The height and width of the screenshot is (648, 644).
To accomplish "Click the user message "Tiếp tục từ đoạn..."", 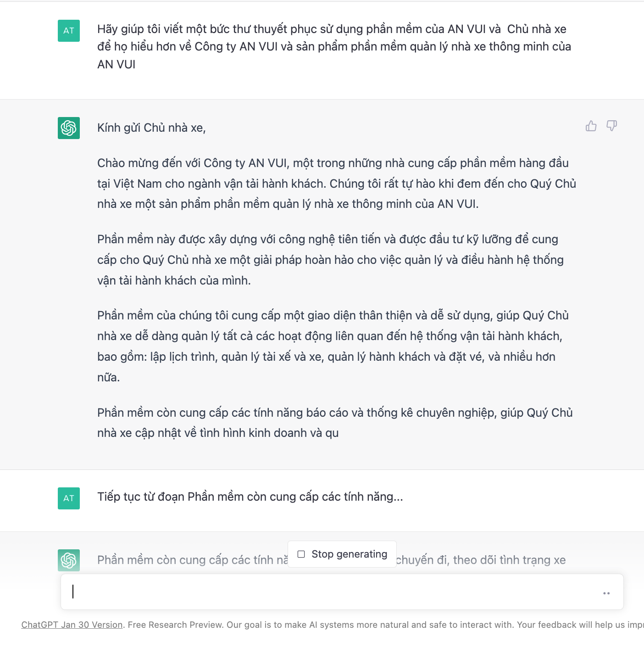I will pyautogui.click(x=250, y=497).
